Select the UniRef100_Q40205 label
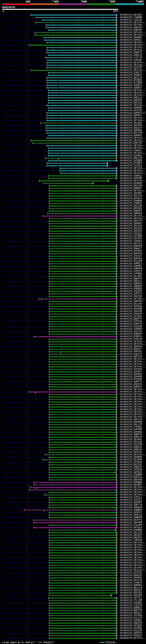The width and height of the screenshot is (146, 644). pyautogui.click(x=131, y=196)
